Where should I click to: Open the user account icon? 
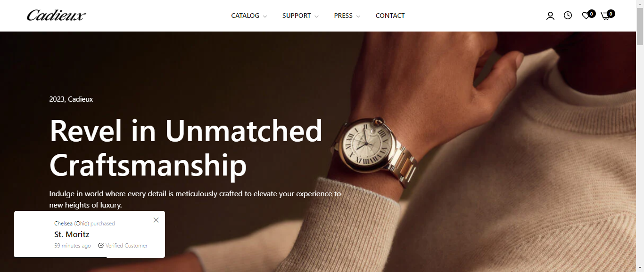click(x=550, y=16)
